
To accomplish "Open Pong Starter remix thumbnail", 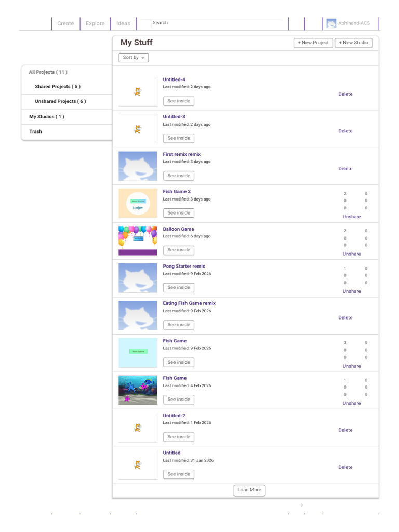I will coord(138,278).
